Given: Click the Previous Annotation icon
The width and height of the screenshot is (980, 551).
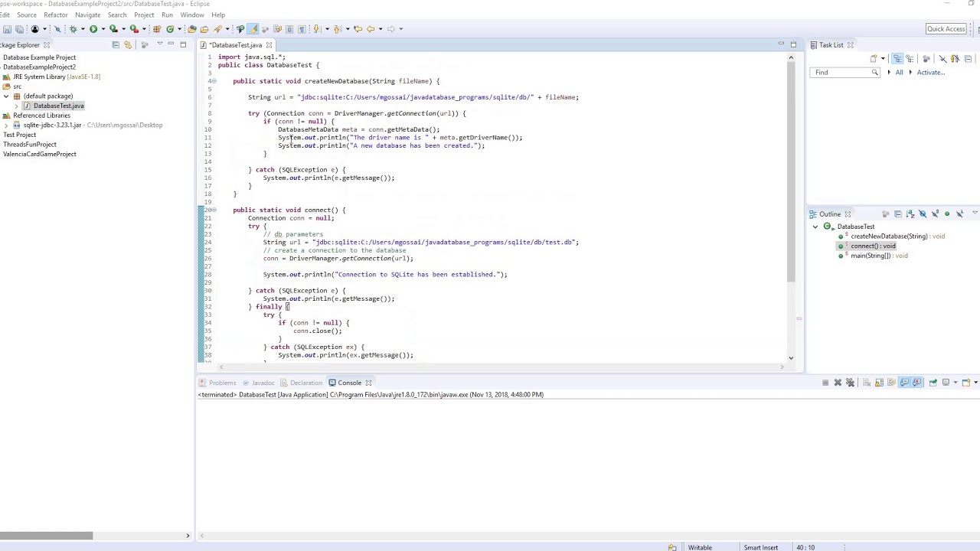Looking at the screenshot, I should pos(337,29).
